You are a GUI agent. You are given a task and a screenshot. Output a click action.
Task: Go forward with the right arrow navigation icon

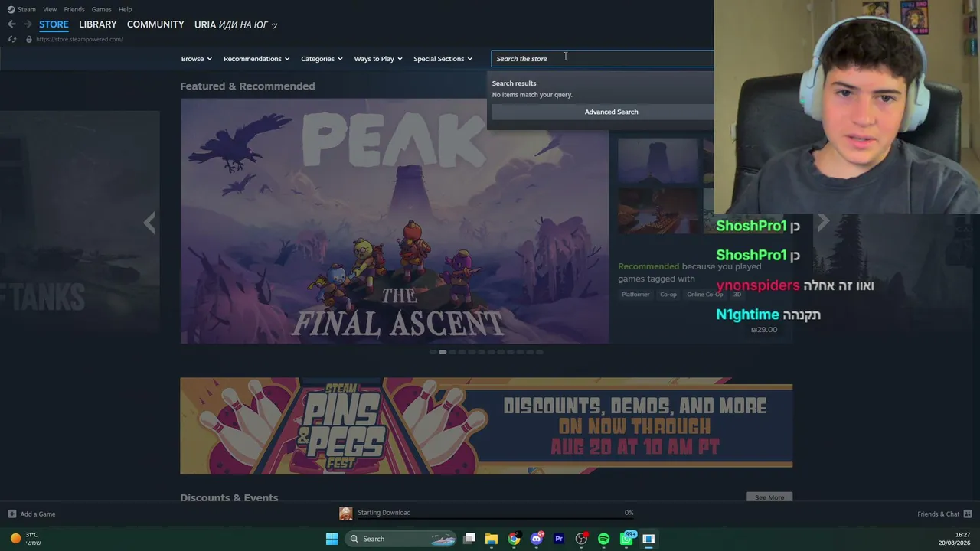pyautogui.click(x=28, y=24)
